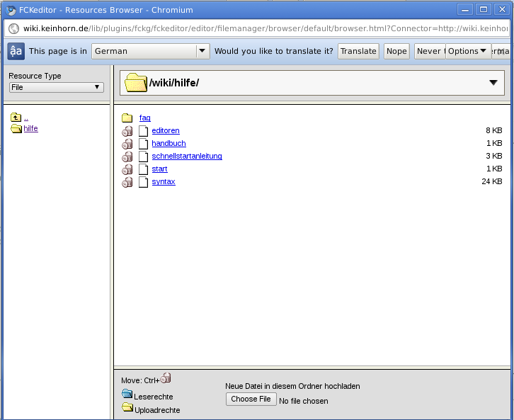Click the Chromium icon in the title bar
This screenshot has width=514, height=420.
[11, 10]
